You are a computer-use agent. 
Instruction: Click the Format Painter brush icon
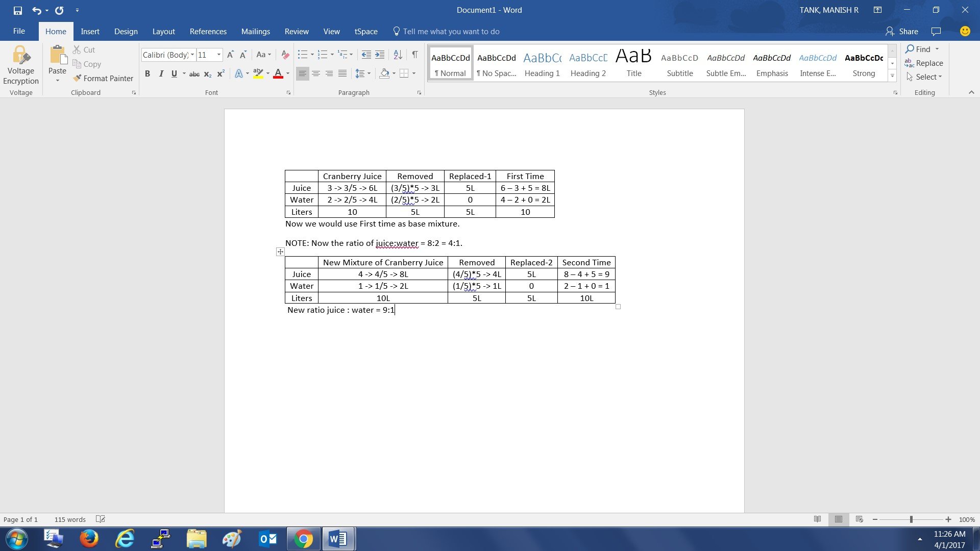coord(77,78)
